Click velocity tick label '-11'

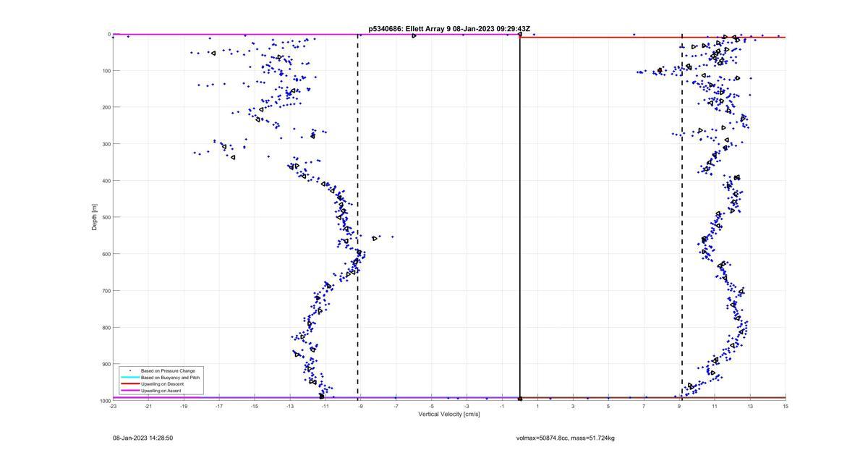tap(325, 407)
